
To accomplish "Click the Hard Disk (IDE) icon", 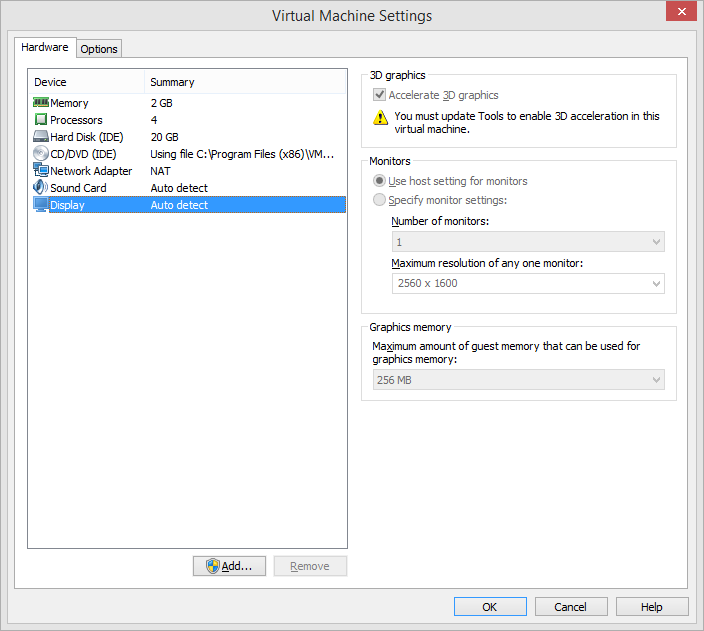I will pyautogui.click(x=41, y=137).
